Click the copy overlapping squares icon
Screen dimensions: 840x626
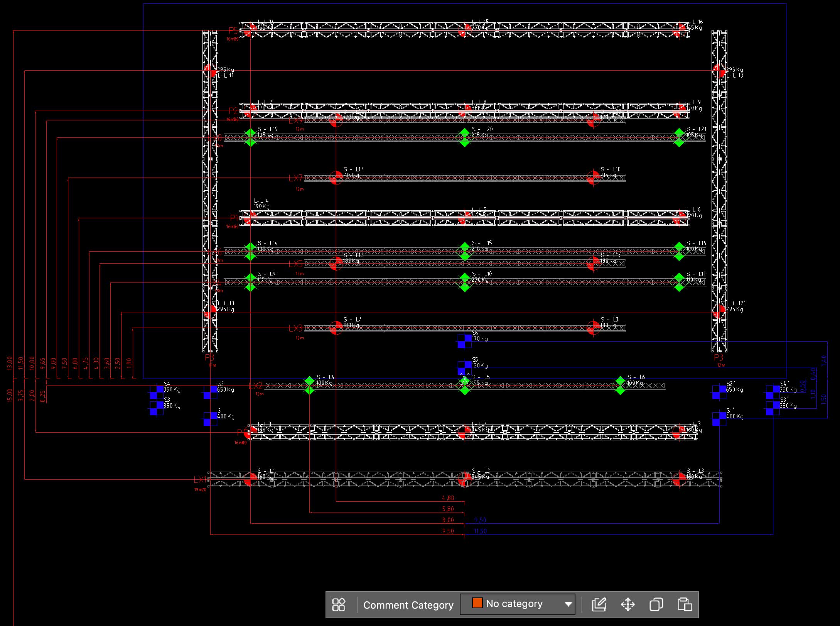pos(656,604)
